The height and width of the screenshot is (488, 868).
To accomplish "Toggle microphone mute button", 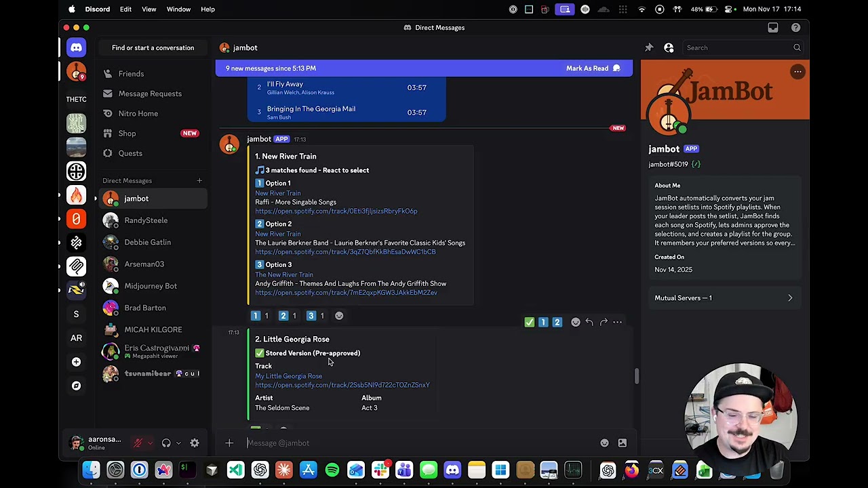I will (x=138, y=443).
